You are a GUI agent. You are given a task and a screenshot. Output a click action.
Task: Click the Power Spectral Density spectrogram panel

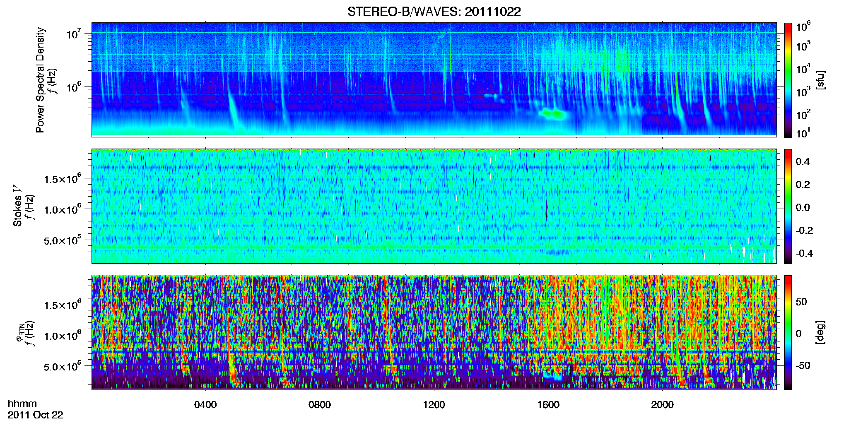tap(434, 79)
